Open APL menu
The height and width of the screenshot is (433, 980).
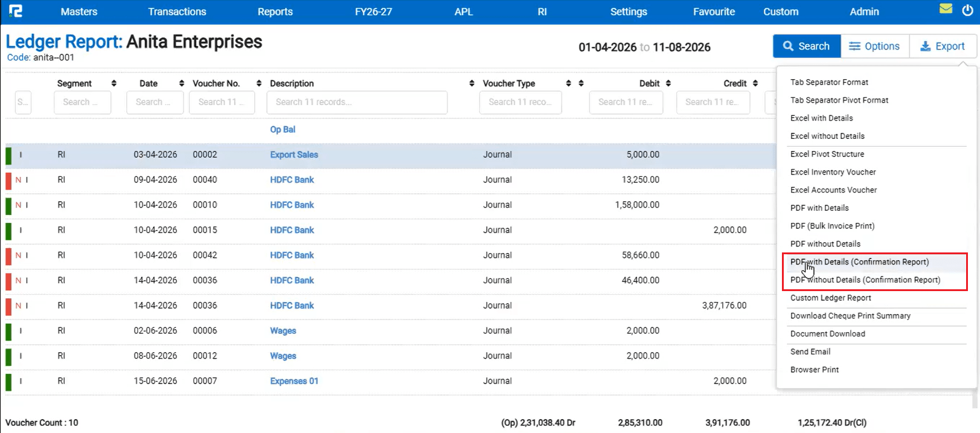tap(464, 11)
